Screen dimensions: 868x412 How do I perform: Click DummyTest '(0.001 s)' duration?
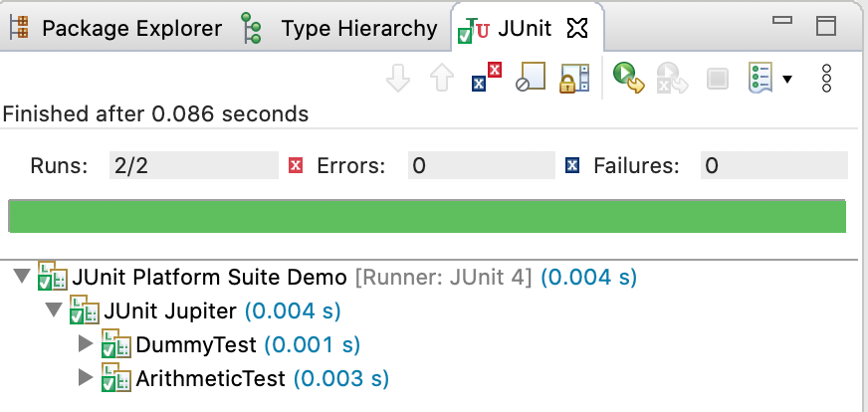point(313,344)
